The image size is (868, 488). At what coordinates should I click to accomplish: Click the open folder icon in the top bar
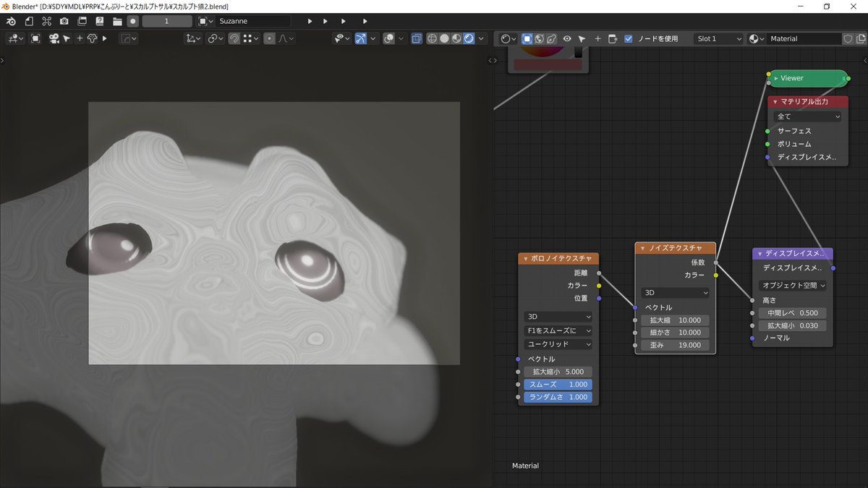[x=117, y=22]
